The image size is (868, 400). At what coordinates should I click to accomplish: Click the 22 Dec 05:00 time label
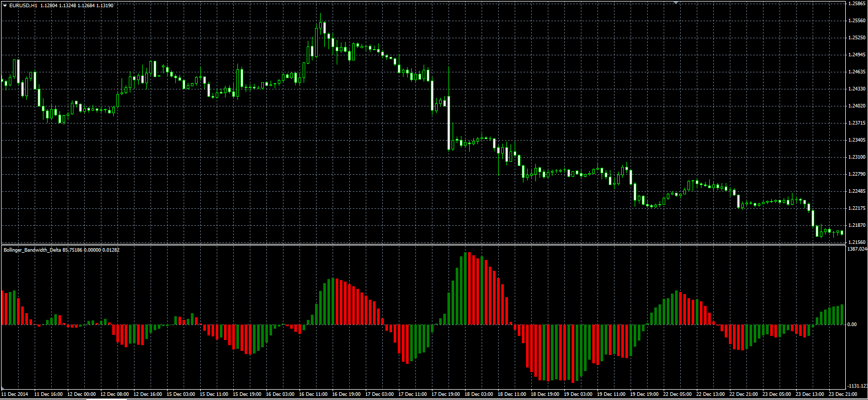coord(678,394)
